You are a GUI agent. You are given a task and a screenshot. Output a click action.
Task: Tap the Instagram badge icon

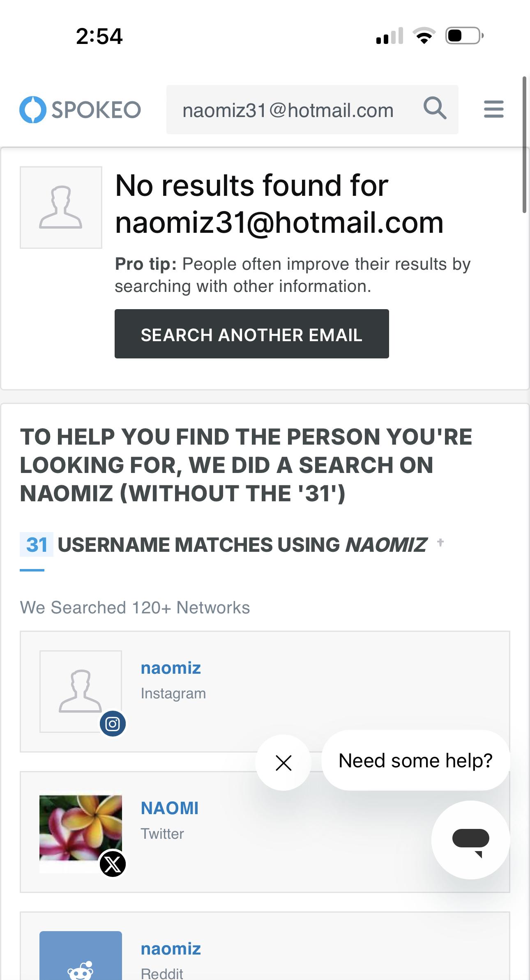pos(113,723)
